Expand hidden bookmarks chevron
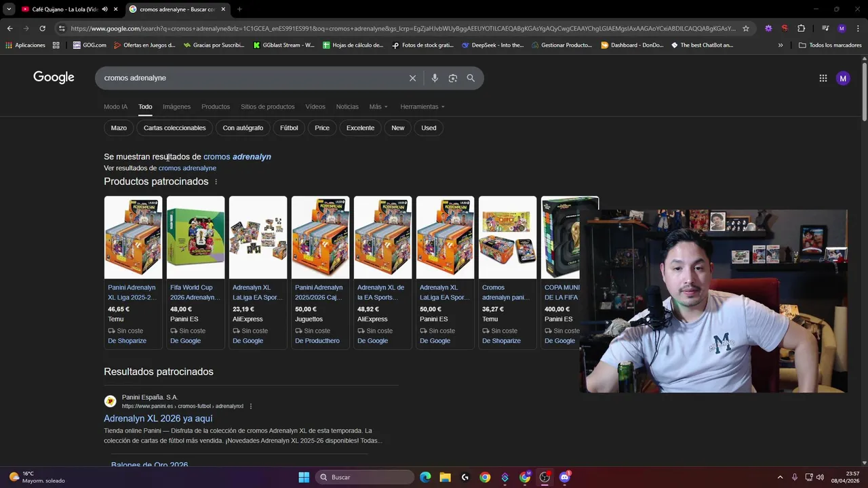 point(781,45)
